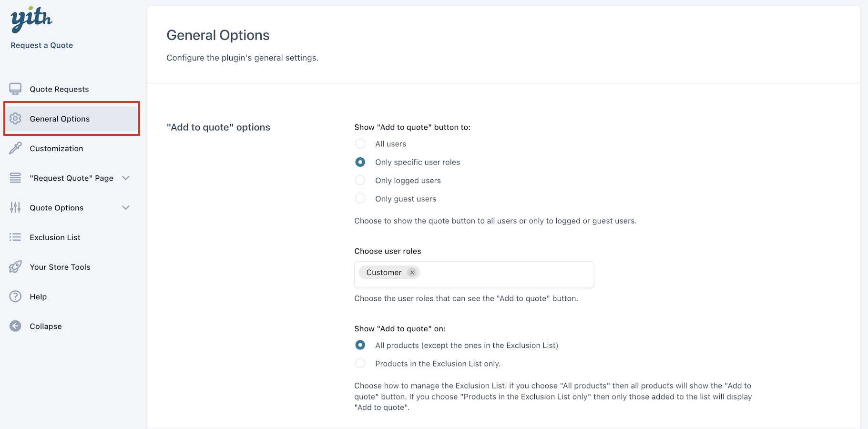Click the General Options gear icon
Image resolution: width=868 pixels, height=429 pixels.
coord(15,119)
